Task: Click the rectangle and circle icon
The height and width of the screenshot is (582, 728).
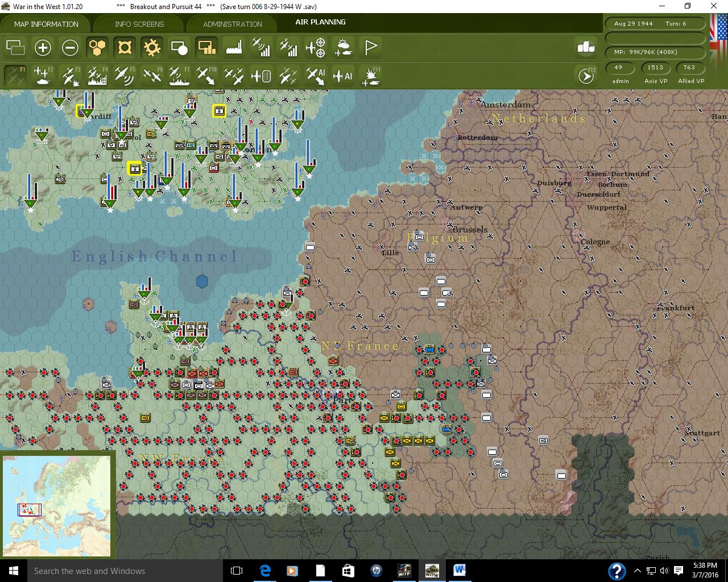Action: click(179, 47)
